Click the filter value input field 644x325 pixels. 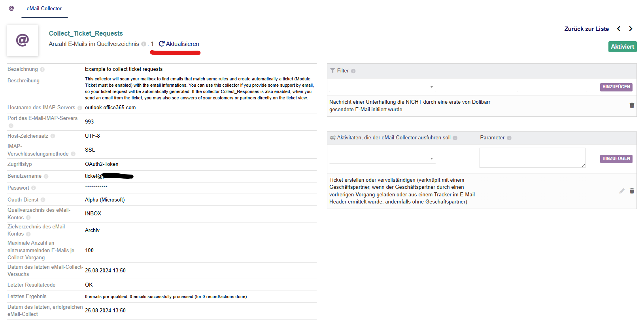[552, 87]
